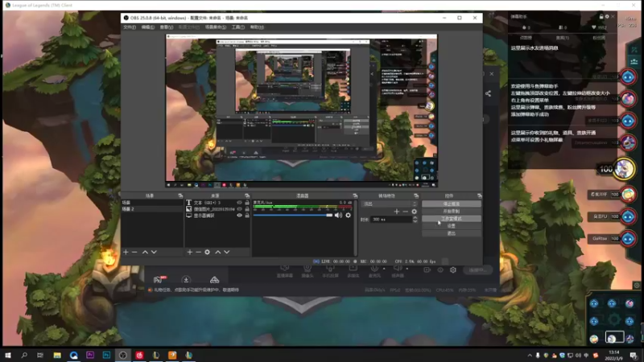644x362 pixels.
Task: Click the transition duration 300 ms field
Action: pyautogui.click(x=390, y=220)
